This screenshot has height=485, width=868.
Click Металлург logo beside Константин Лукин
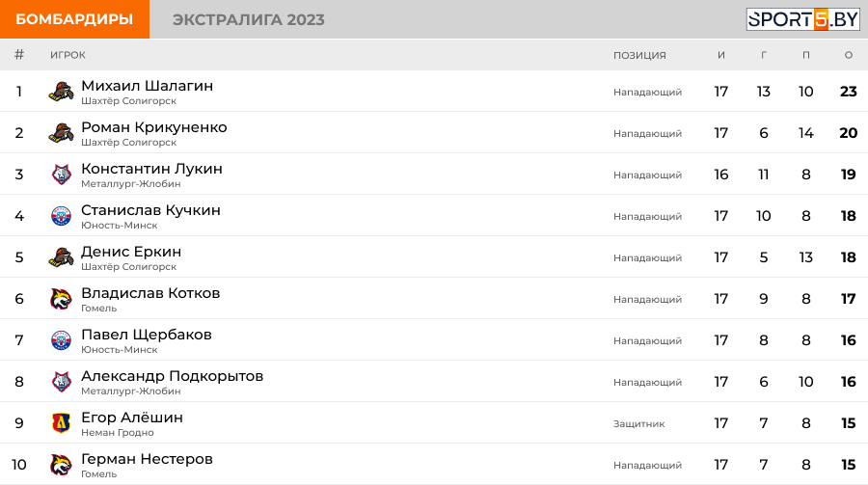(x=61, y=175)
